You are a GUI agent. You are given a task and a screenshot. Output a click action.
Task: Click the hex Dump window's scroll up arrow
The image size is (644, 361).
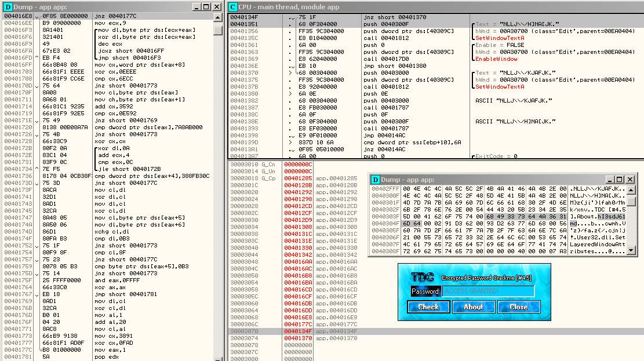(x=630, y=189)
